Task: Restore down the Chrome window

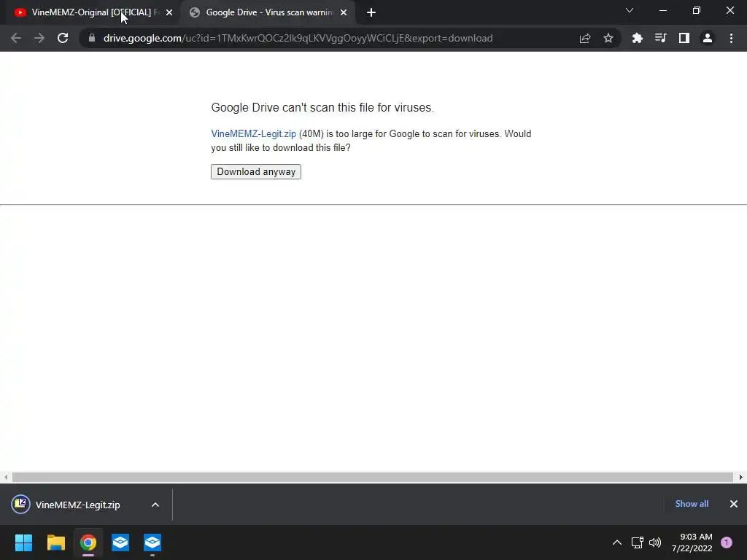Action: (697, 10)
